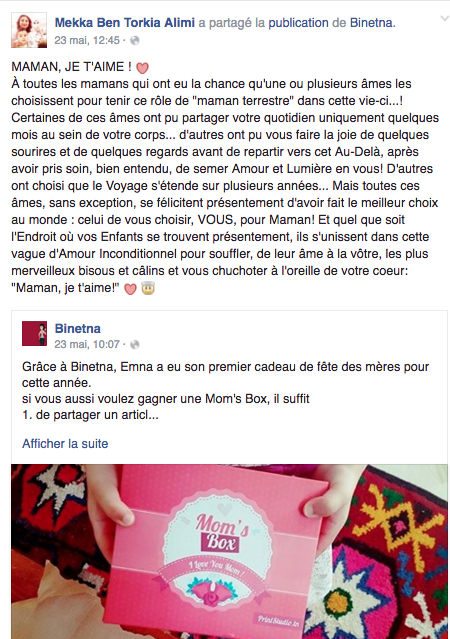Open the Binetna page avatar
This screenshot has width=450, height=639.
pos(34,333)
